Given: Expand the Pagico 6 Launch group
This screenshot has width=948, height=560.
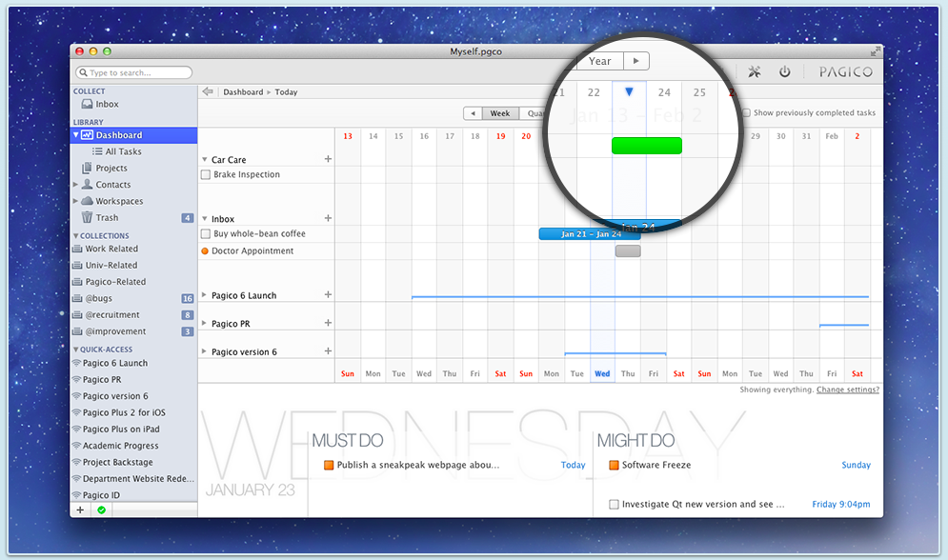Looking at the screenshot, I should point(204,295).
